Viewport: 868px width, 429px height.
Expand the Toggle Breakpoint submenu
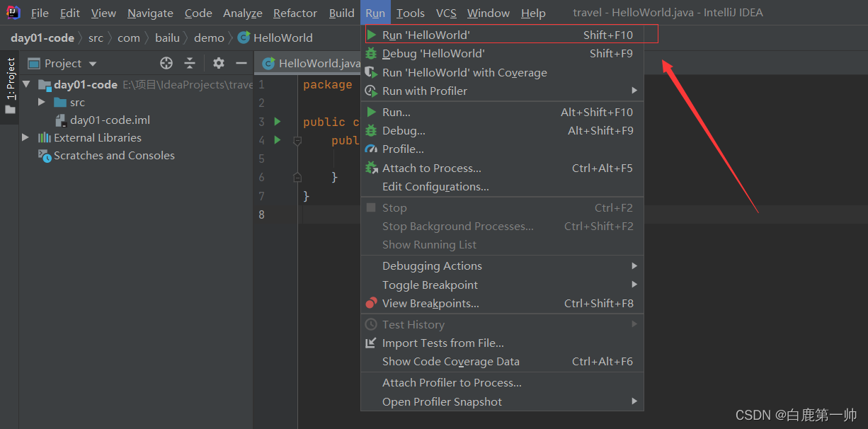click(x=634, y=285)
